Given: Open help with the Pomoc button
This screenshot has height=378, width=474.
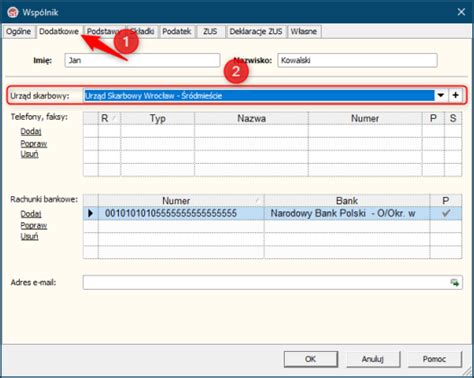Looking at the screenshot, I should 434,359.
